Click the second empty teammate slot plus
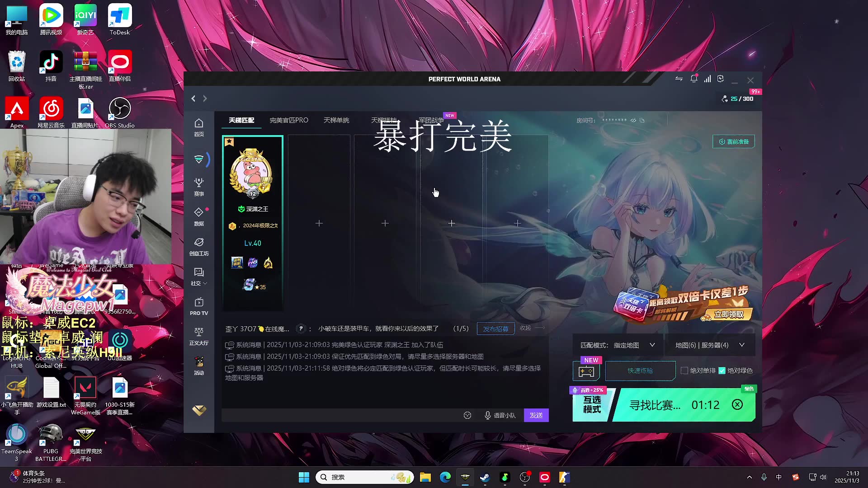The width and height of the screenshot is (868, 488). tap(385, 223)
